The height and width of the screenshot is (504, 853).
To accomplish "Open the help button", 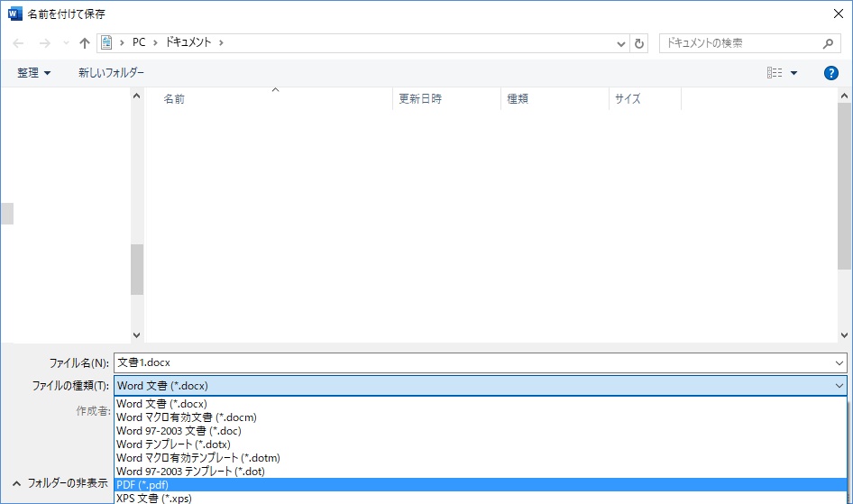I will [830, 73].
